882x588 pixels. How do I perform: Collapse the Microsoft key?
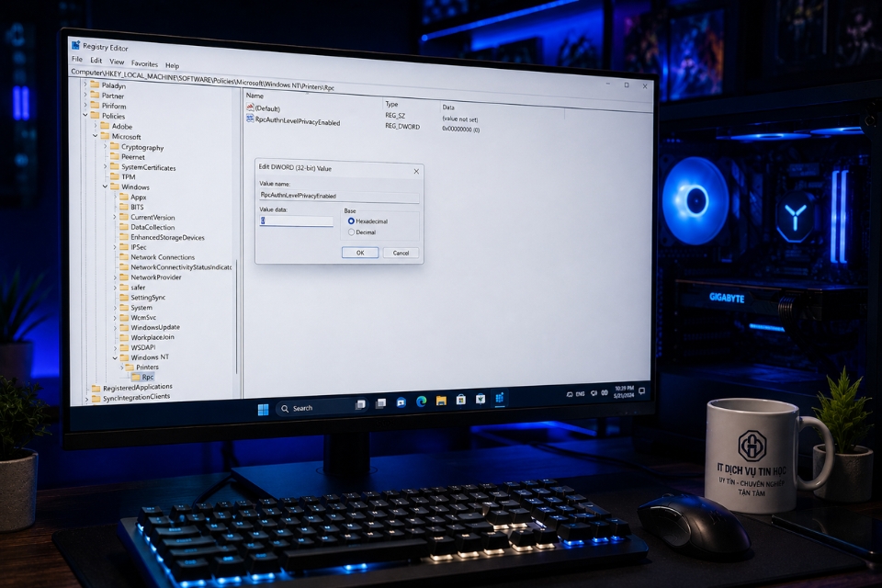tap(96, 136)
